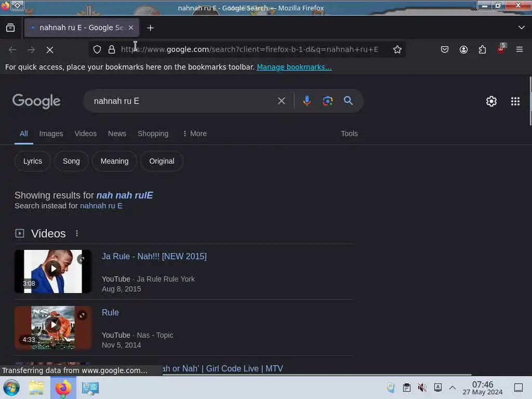Show desktop via tray rectangle icon

(518, 388)
